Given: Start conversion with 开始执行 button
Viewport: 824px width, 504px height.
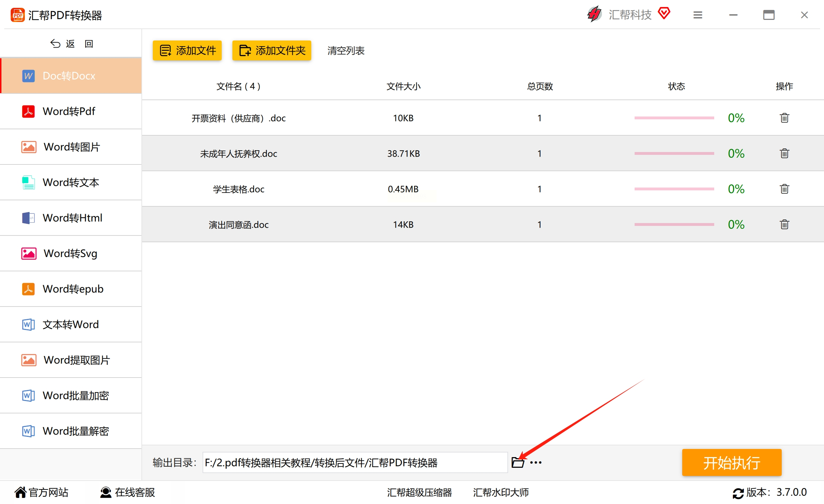Looking at the screenshot, I should pos(731,462).
